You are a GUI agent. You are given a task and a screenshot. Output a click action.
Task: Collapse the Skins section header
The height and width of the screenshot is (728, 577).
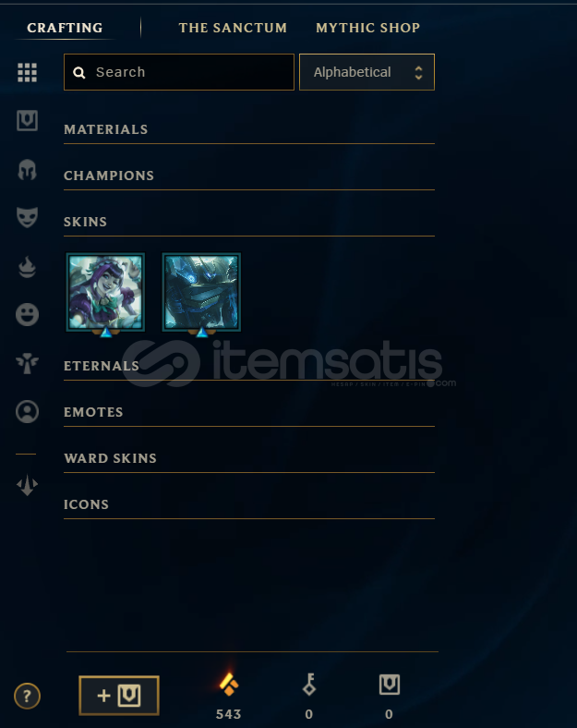(249, 222)
